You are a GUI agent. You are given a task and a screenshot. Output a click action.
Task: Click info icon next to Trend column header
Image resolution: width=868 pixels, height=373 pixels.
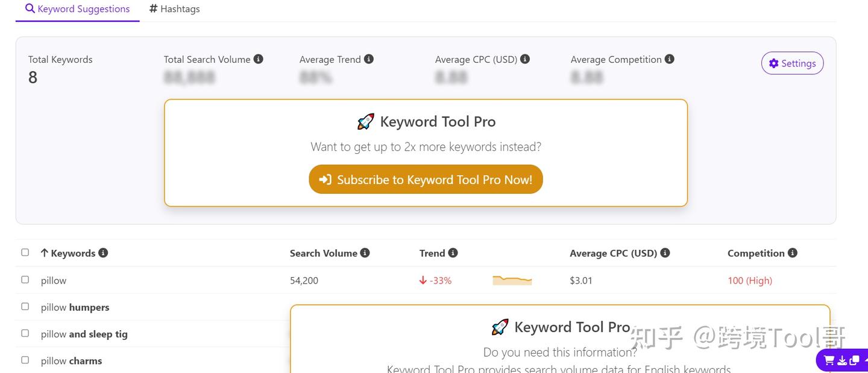(x=453, y=253)
